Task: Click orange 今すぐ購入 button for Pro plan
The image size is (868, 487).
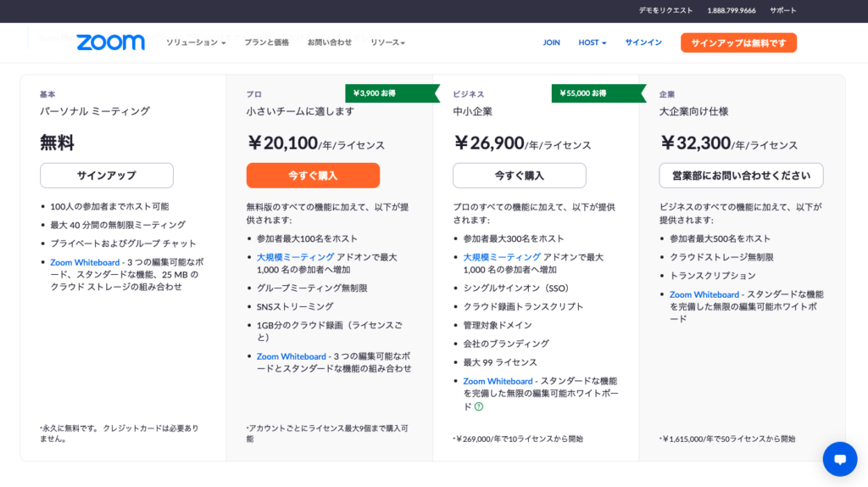Action: (313, 176)
